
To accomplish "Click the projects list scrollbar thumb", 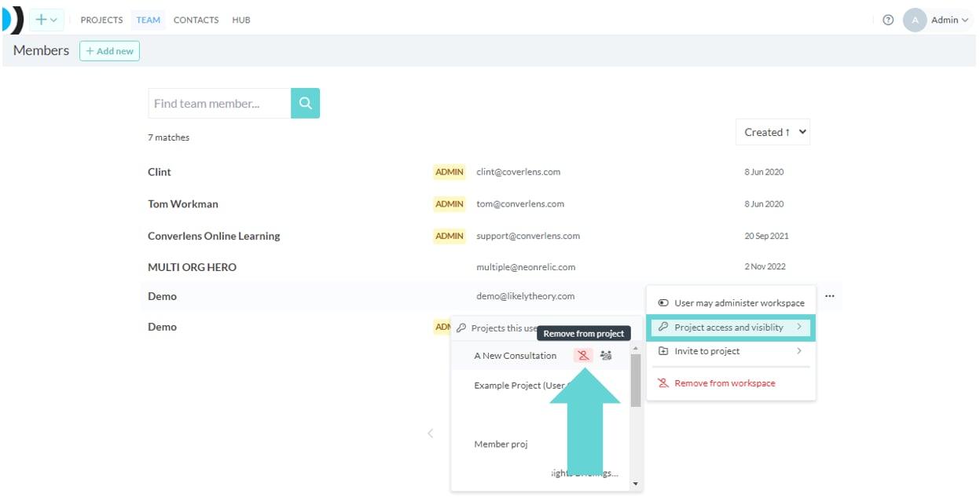I will pyautogui.click(x=635, y=380).
